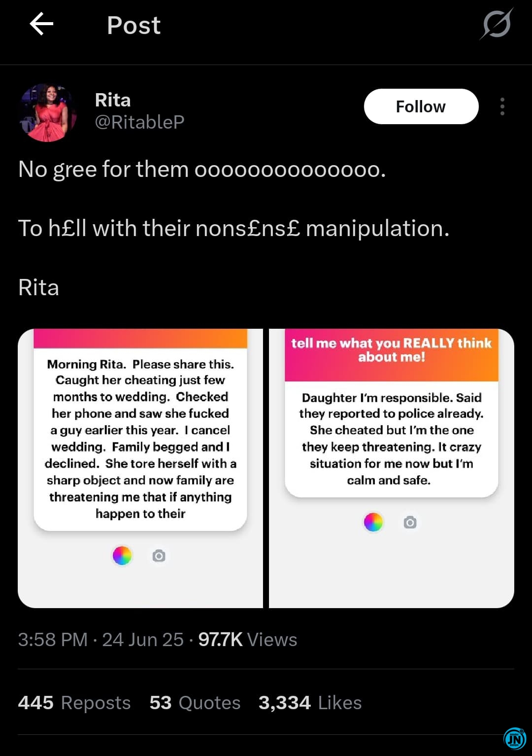Tap the JN watermark logo
This screenshot has width=532, height=756.
pyautogui.click(x=515, y=739)
